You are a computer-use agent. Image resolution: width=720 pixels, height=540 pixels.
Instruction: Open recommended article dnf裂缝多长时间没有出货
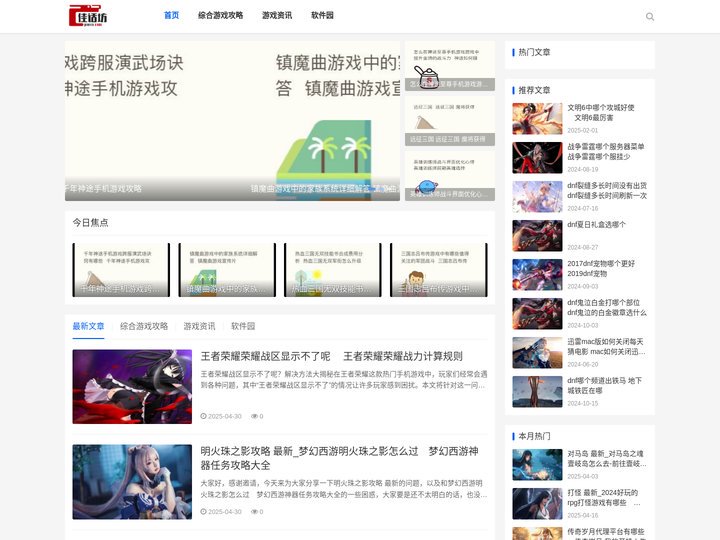(x=607, y=191)
